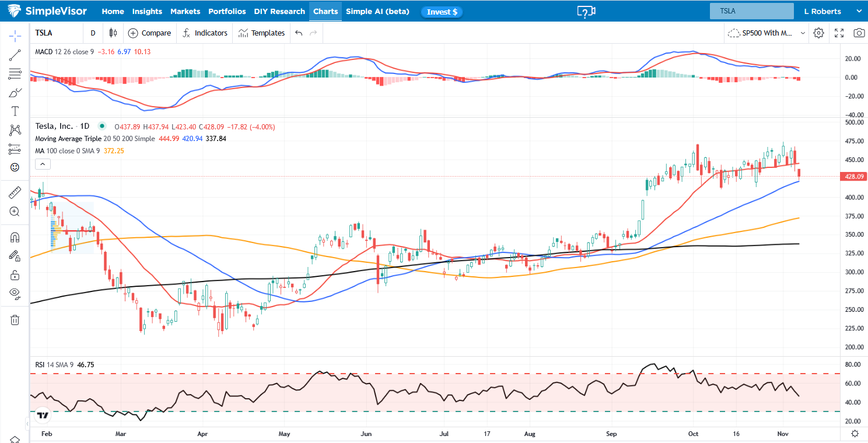The height and width of the screenshot is (443, 868).
Task: Enable the Magnet snapping mode
Action: point(16,237)
